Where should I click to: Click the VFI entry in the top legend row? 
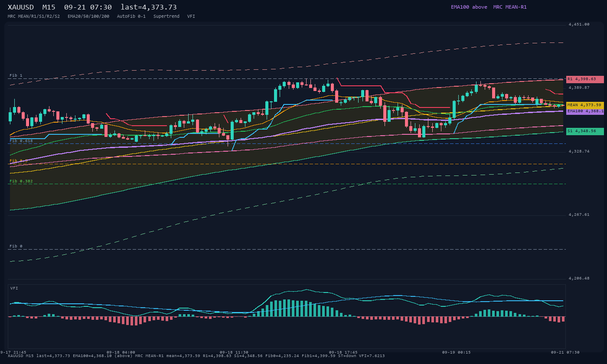click(191, 16)
